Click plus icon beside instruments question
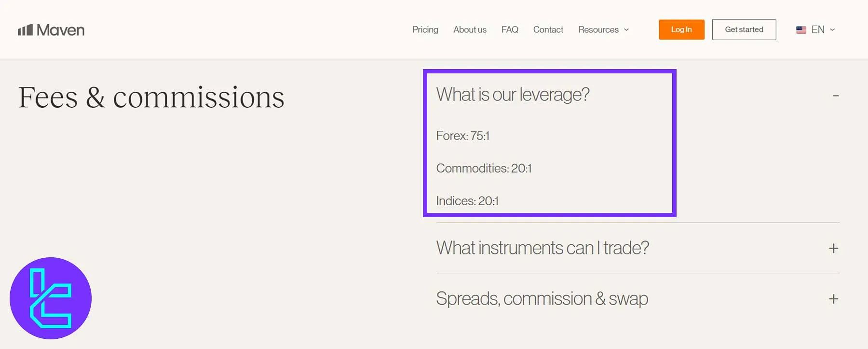The image size is (868, 349). [x=833, y=248]
